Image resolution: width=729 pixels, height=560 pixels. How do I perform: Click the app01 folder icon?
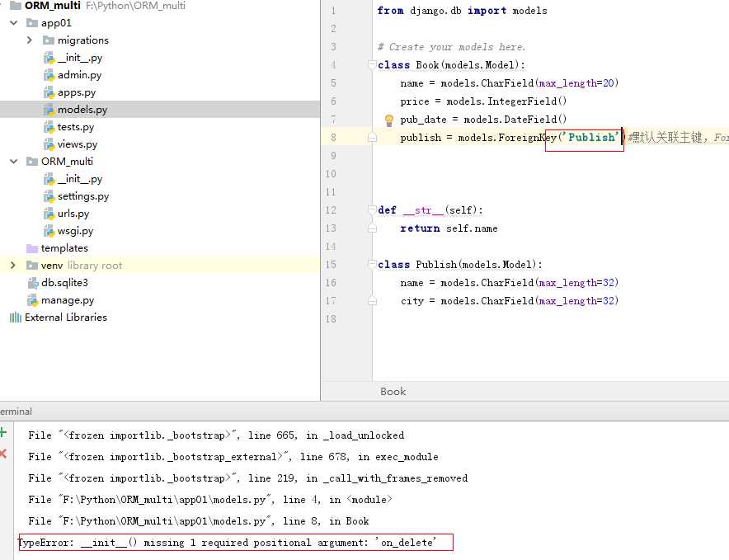point(32,23)
